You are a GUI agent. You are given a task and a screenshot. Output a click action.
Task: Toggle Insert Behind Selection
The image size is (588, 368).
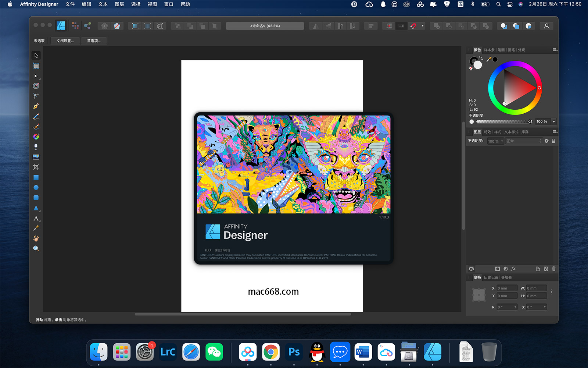pyautogui.click(x=504, y=26)
